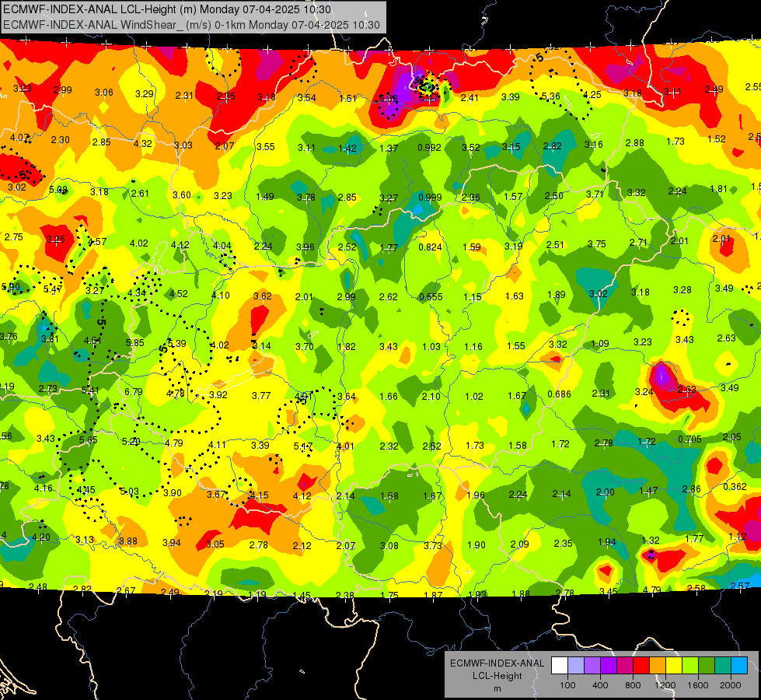Image resolution: width=761 pixels, height=700 pixels.
Task: Click the wind shear value 3.60
Action: coord(182,194)
